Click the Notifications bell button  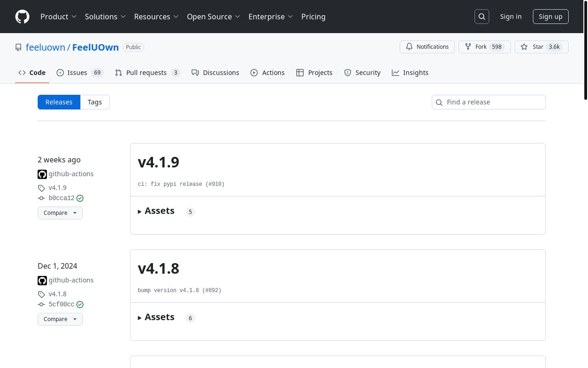click(427, 47)
